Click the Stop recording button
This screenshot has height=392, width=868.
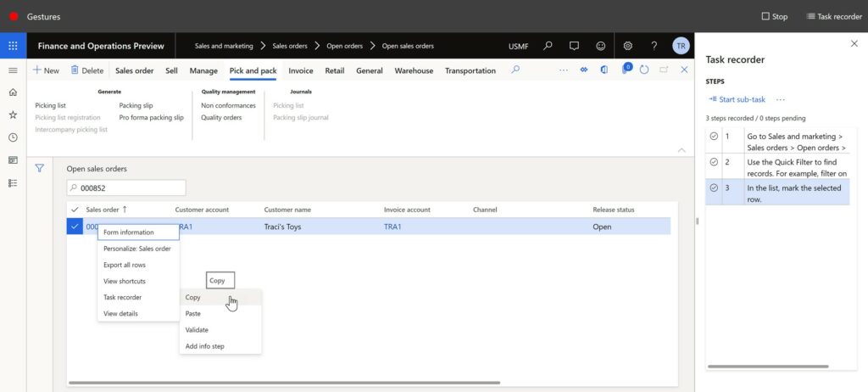pos(775,17)
